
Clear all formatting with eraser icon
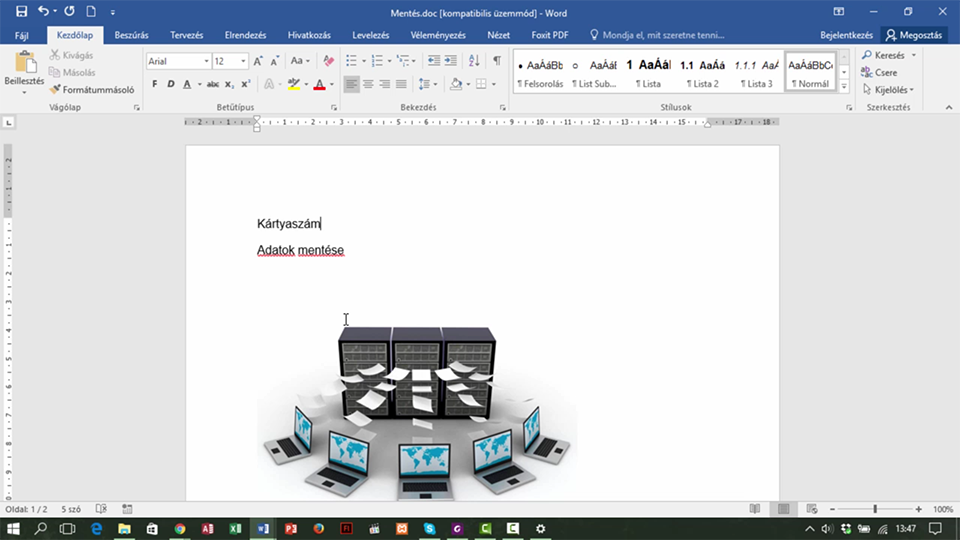[x=329, y=61]
